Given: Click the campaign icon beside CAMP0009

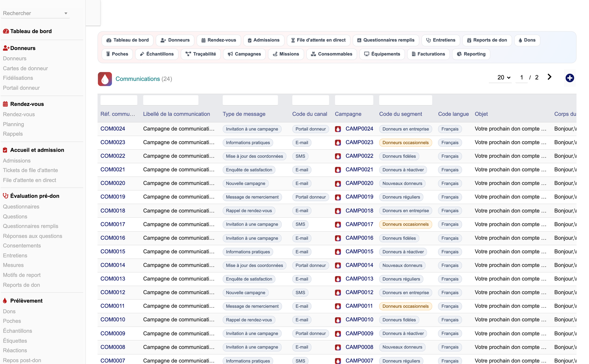Looking at the screenshot, I should [338, 334].
